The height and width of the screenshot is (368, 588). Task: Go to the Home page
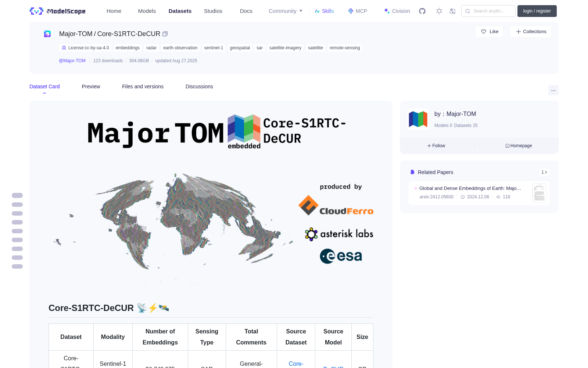point(114,11)
